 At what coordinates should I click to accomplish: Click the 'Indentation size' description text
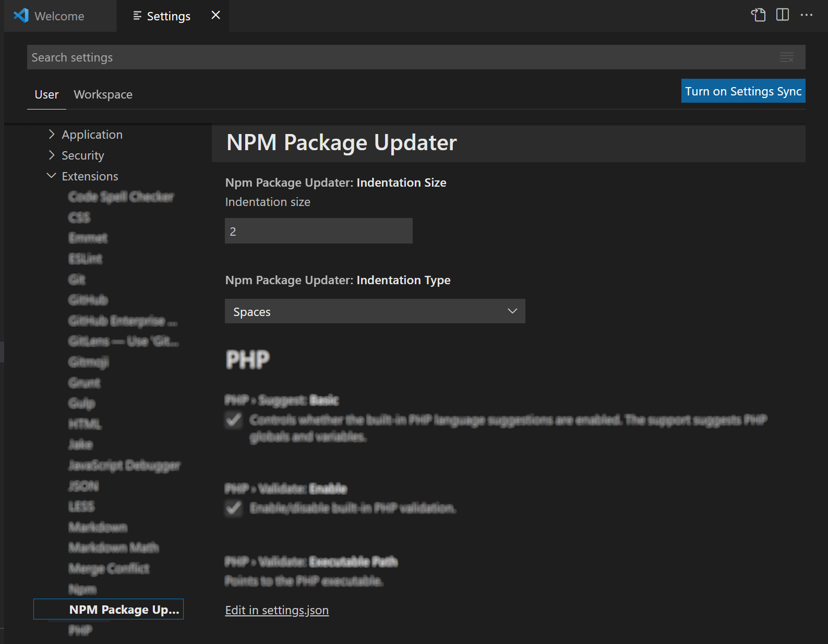(x=268, y=202)
